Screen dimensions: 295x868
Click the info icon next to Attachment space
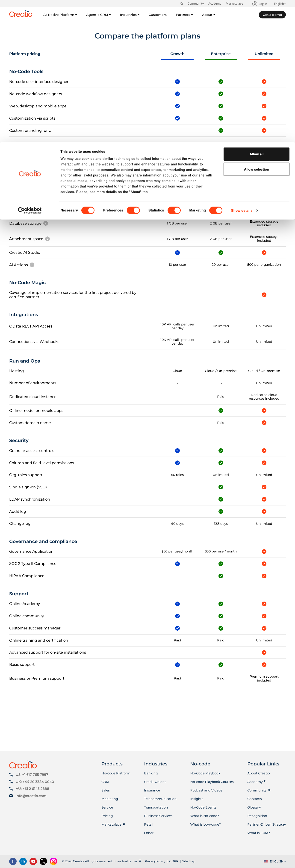(x=47, y=239)
